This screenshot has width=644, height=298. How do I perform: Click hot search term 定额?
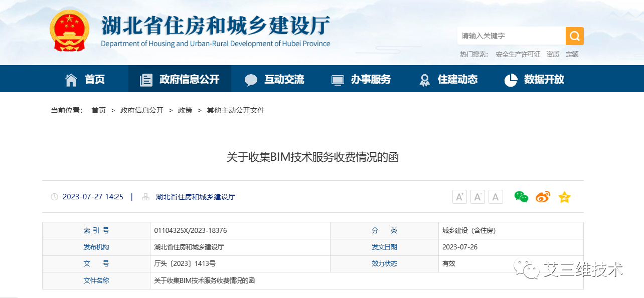tap(572, 54)
